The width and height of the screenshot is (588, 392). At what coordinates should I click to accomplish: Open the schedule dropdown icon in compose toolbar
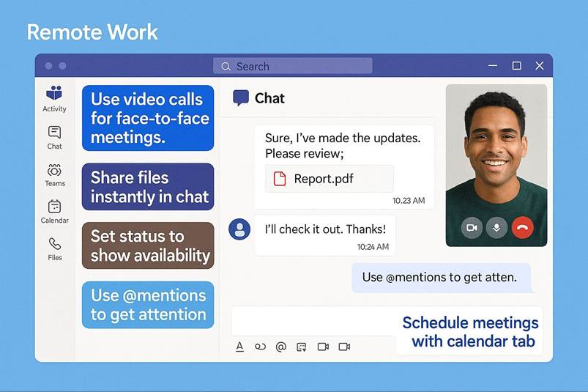click(x=301, y=347)
